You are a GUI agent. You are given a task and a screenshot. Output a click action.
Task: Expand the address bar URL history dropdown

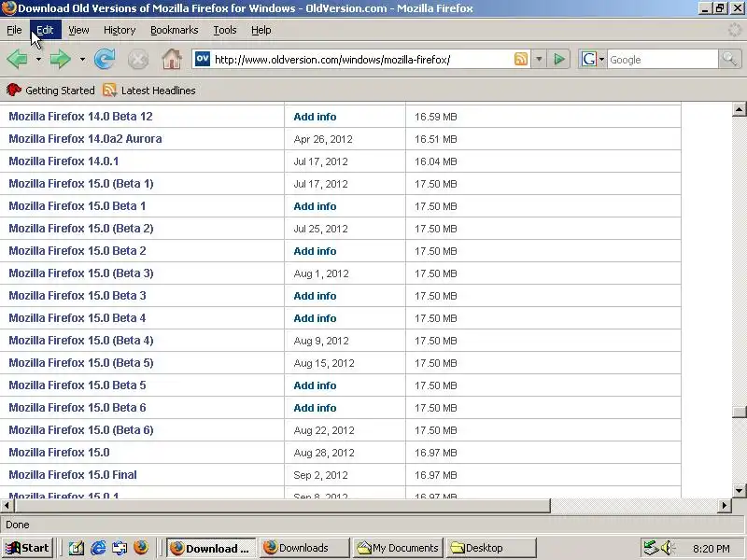(539, 60)
